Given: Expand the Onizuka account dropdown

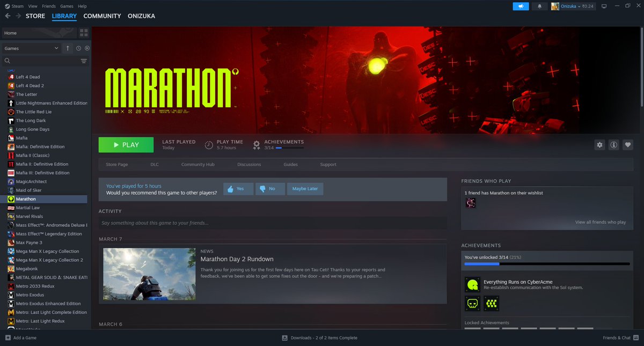Looking at the screenshot, I should pyautogui.click(x=570, y=6).
